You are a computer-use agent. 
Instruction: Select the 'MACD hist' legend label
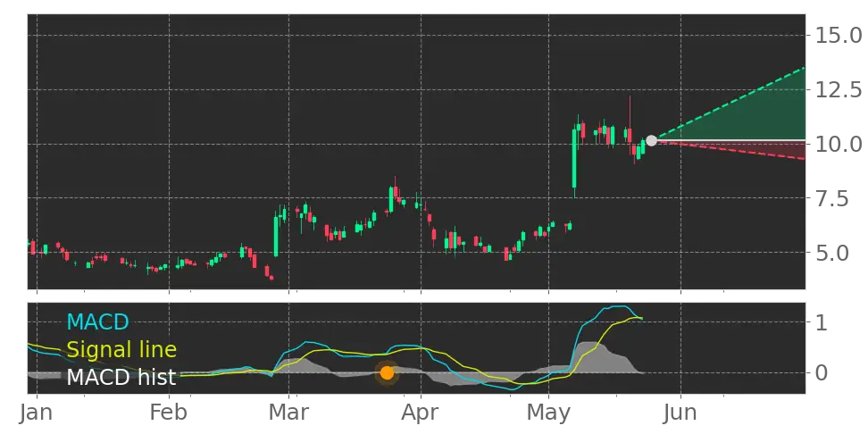coord(121,377)
